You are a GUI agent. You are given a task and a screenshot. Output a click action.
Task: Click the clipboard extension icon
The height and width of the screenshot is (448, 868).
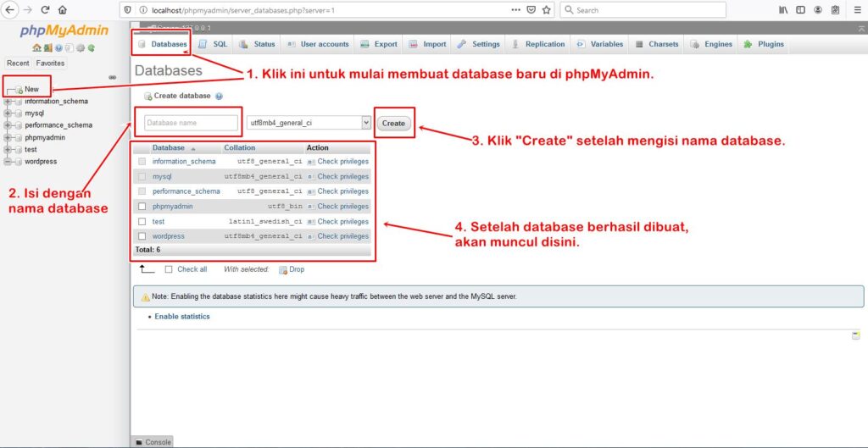tap(835, 10)
